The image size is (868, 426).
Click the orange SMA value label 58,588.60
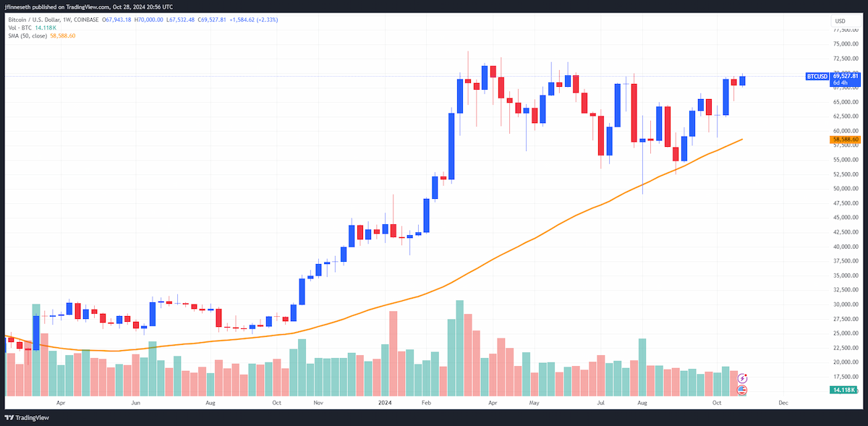click(x=845, y=139)
